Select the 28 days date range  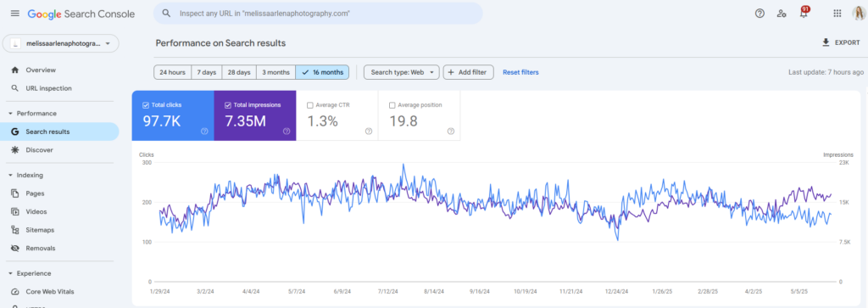point(239,73)
